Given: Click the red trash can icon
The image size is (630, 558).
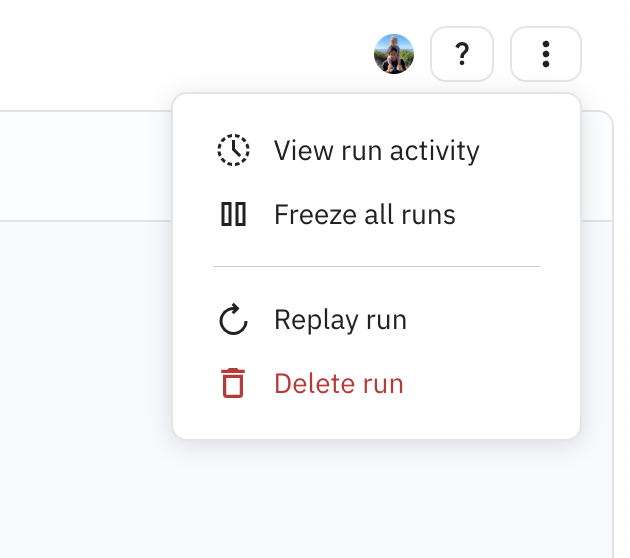Looking at the screenshot, I should [x=233, y=383].
